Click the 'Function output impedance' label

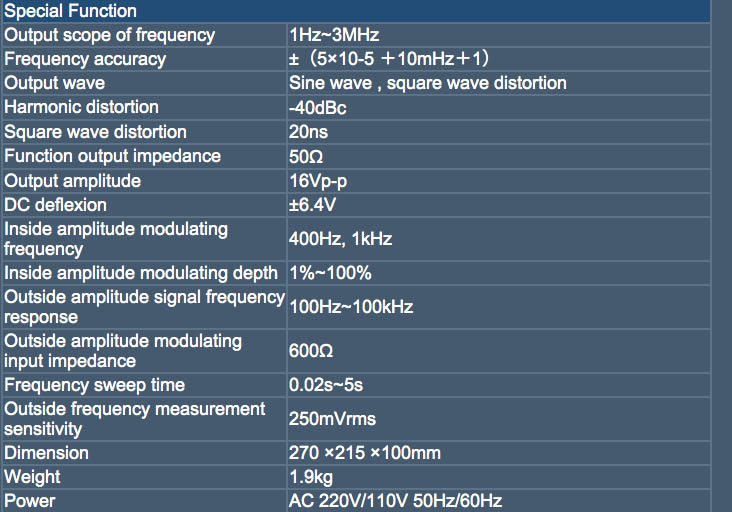[112, 156]
